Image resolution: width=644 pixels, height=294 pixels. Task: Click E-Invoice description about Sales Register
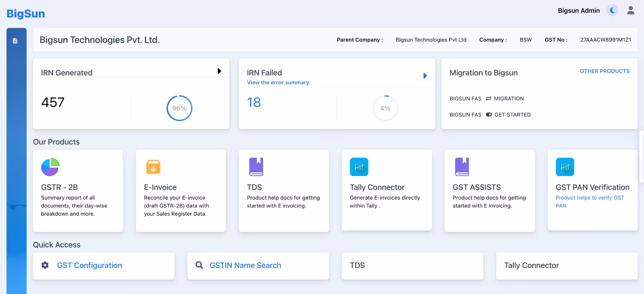(176, 206)
